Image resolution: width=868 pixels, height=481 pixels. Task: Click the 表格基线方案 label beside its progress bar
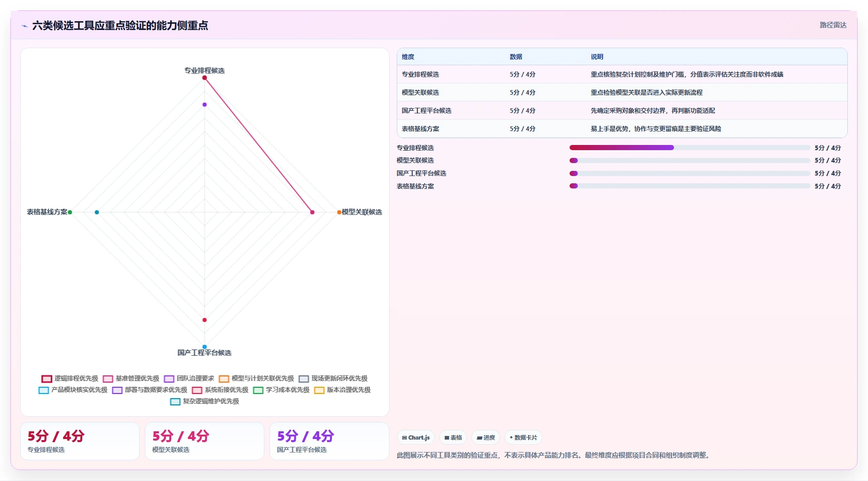click(x=415, y=186)
